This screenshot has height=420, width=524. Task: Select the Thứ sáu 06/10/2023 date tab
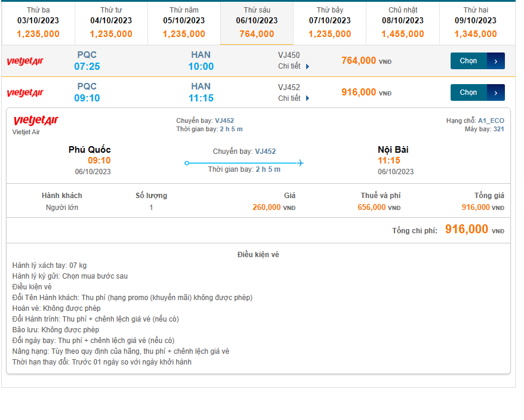click(257, 23)
